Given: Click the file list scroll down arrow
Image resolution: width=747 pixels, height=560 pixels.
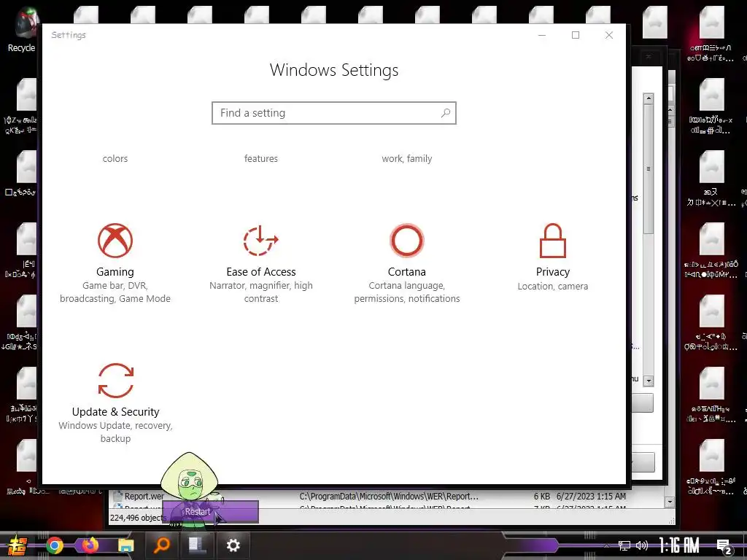Looking at the screenshot, I should pyautogui.click(x=670, y=502).
